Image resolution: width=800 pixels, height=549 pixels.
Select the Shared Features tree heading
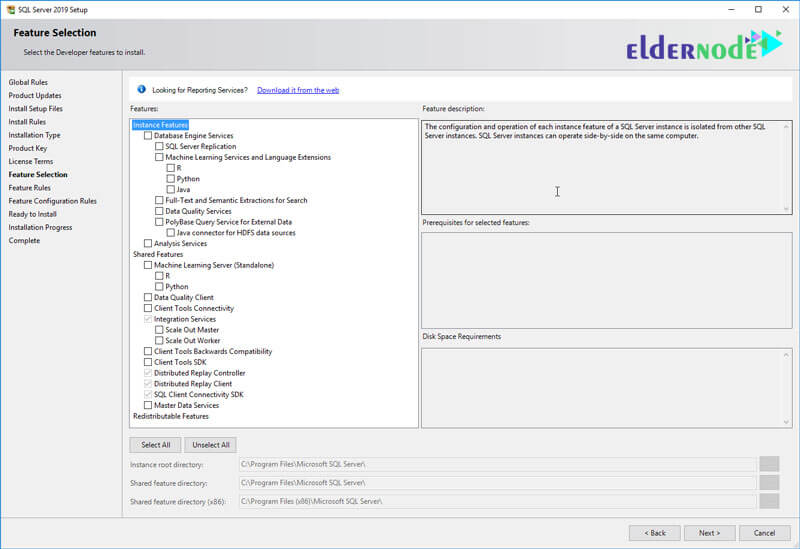158,254
